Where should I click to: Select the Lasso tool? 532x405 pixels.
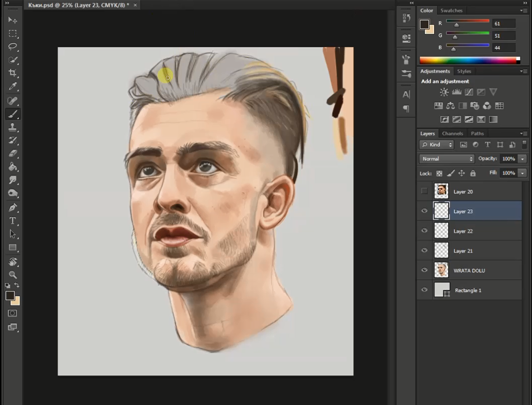(x=13, y=47)
